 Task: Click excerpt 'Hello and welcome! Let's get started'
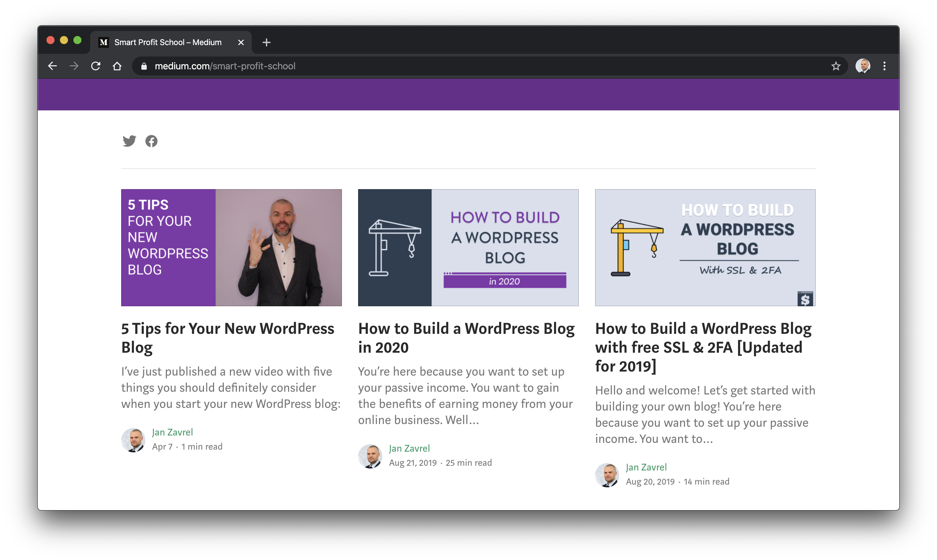pyautogui.click(x=705, y=414)
